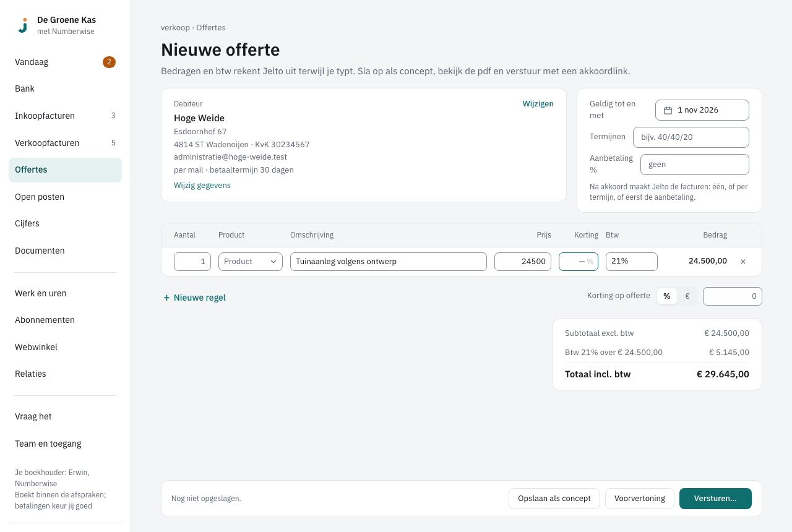Navigate to Cijfers
Viewport: 792px width, 532px height.
[65, 223]
